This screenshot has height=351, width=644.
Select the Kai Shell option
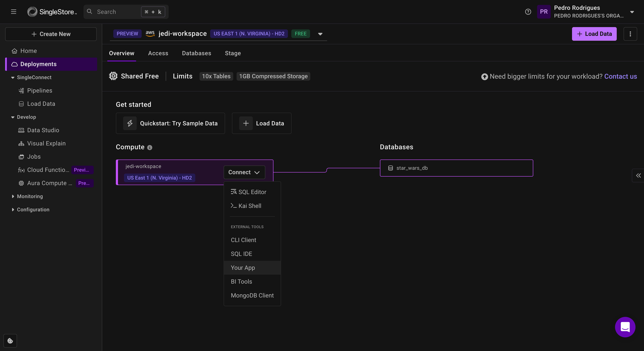(250, 206)
